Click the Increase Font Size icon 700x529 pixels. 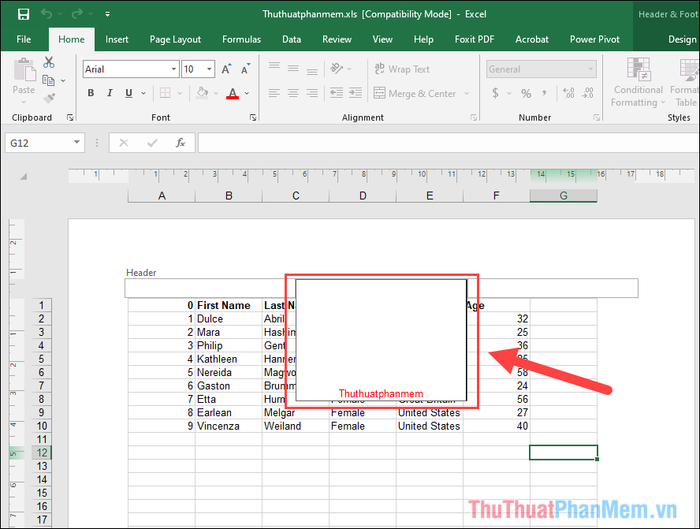(227, 69)
